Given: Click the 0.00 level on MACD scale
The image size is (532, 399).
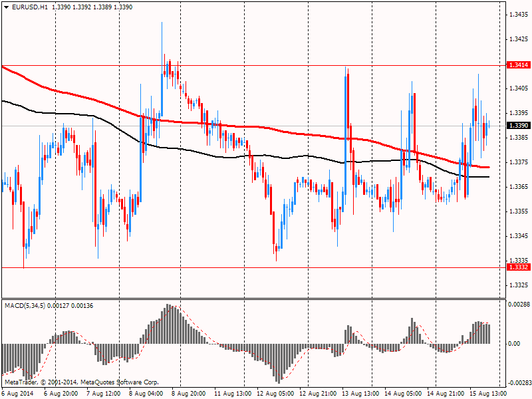Looking at the screenshot, I should [x=514, y=344].
